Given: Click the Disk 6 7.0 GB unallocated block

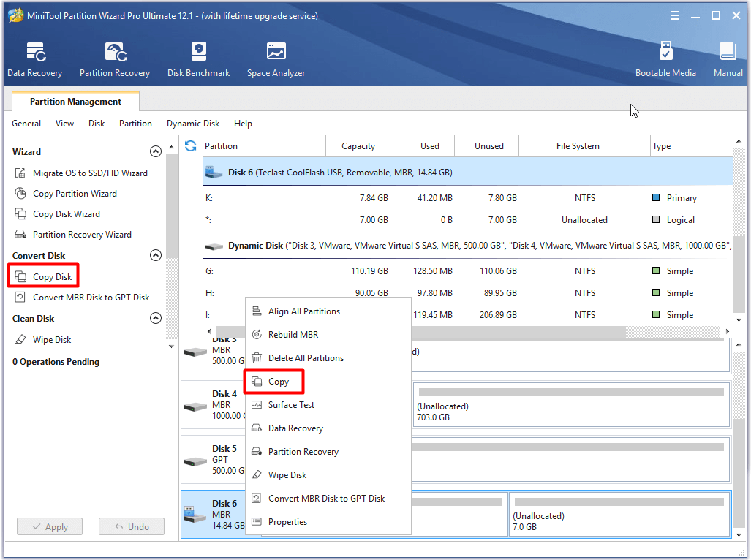Looking at the screenshot, I should (619, 515).
